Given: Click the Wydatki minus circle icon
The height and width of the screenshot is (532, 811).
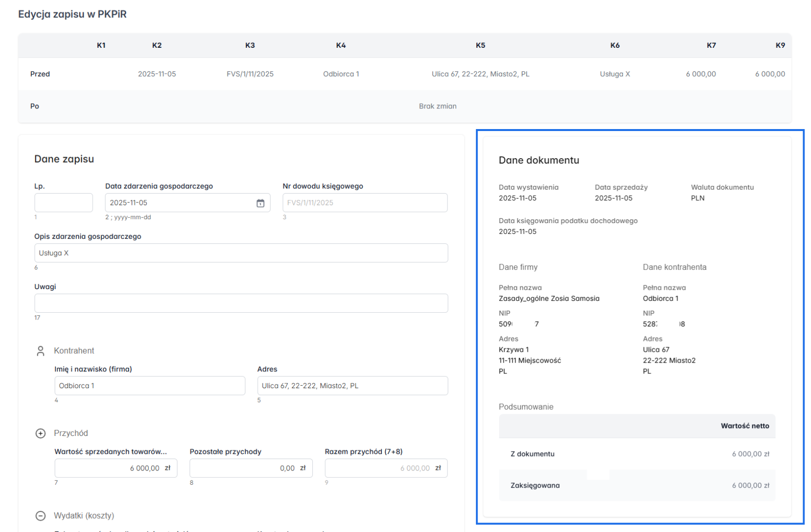Looking at the screenshot, I should click(40, 516).
